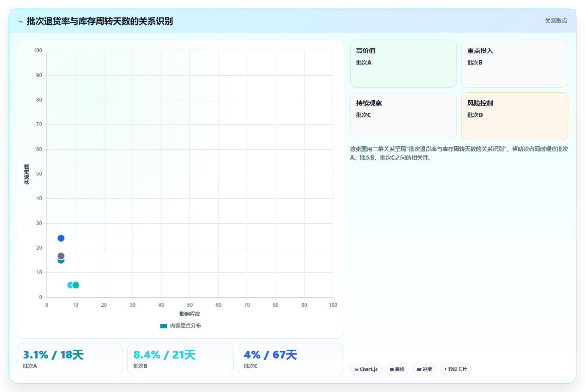585x392 pixels.
Task: Click the green scatter point at x=10
Action: [76, 285]
